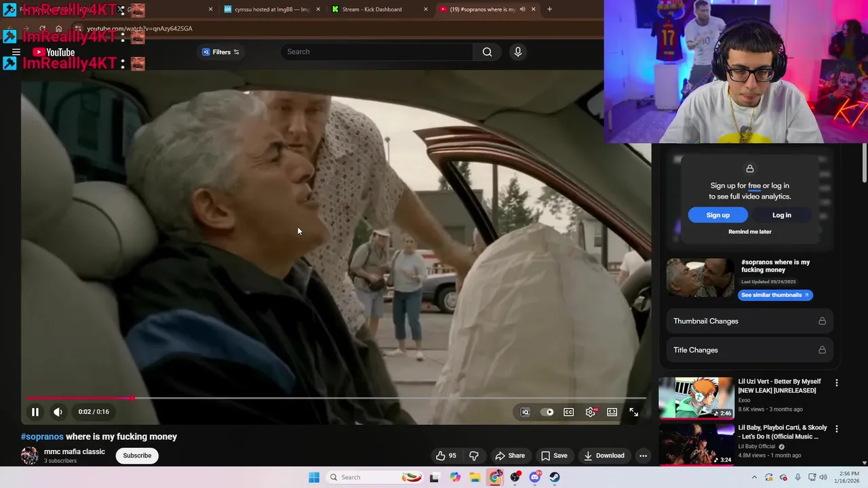Open the YouTube hamburger guide menu

16,52
